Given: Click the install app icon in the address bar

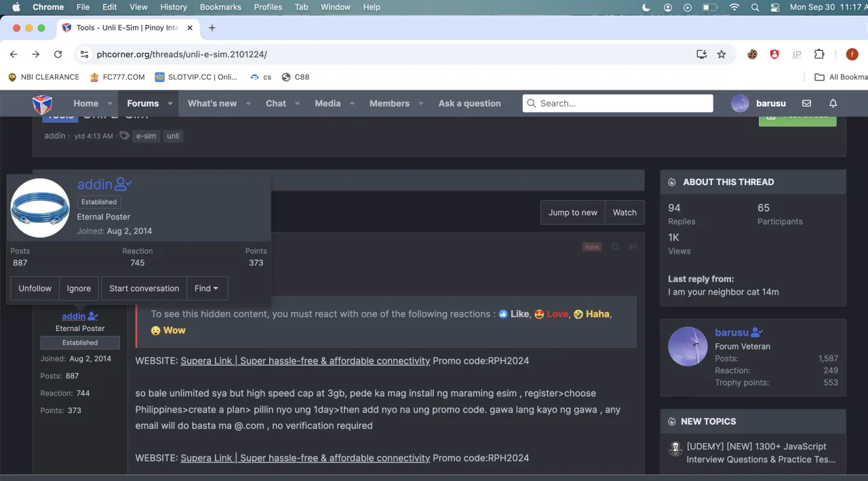Looking at the screenshot, I should coord(702,54).
